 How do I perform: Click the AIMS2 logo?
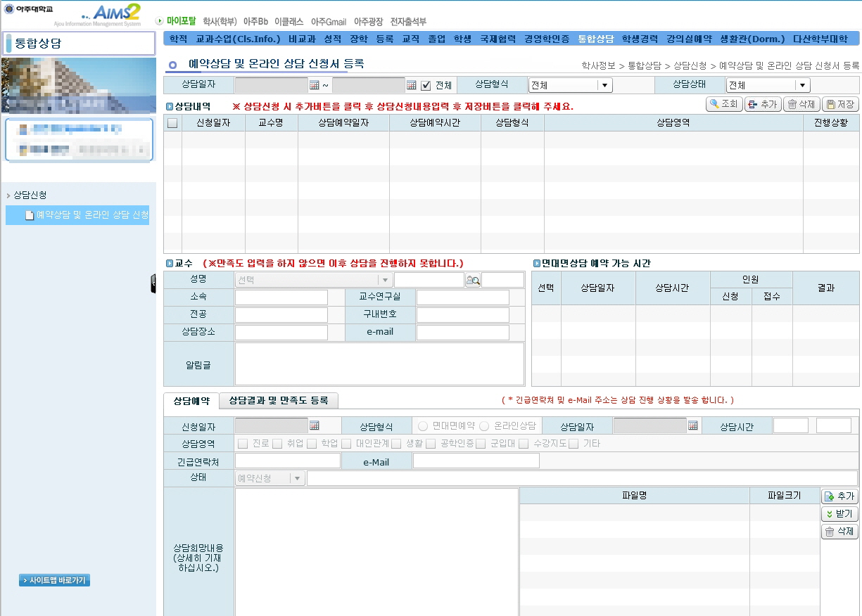112,14
